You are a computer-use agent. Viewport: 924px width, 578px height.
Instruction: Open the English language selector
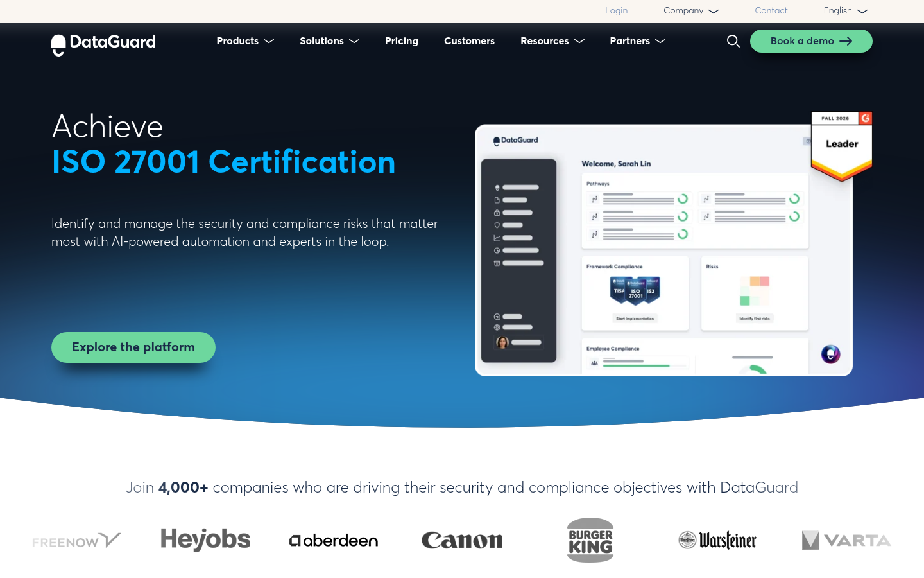pos(846,11)
